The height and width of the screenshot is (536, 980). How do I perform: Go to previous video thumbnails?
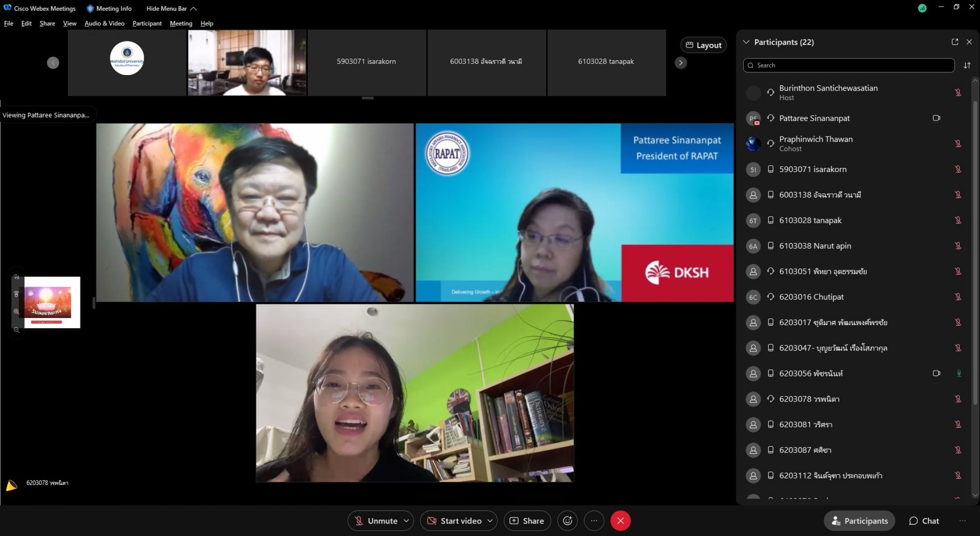(x=53, y=63)
